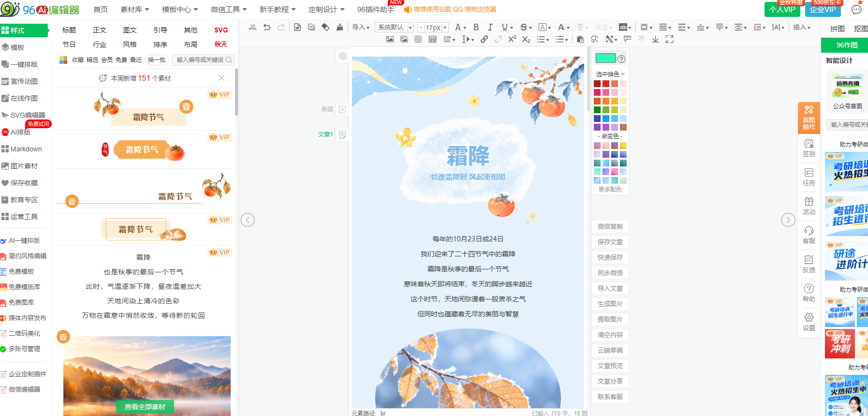The width and height of the screenshot is (868, 416).
Task: Expand the 系统默认 font dropdown
Action: click(394, 28)
